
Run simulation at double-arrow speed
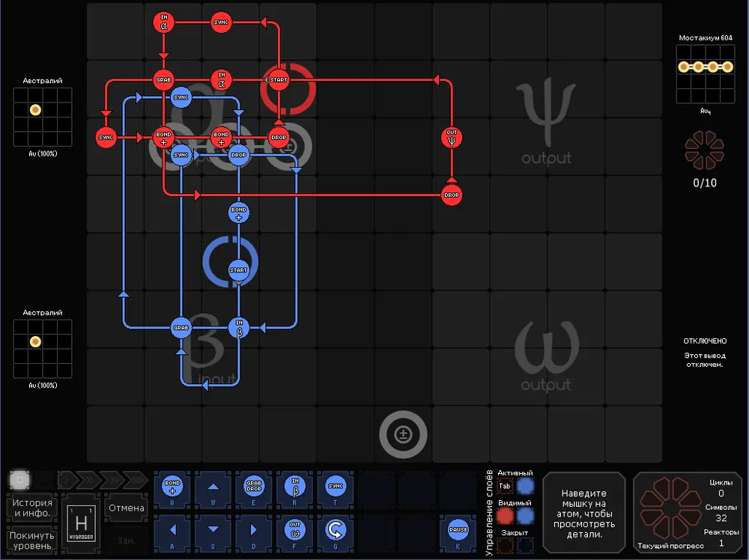[x=89, y=480]
